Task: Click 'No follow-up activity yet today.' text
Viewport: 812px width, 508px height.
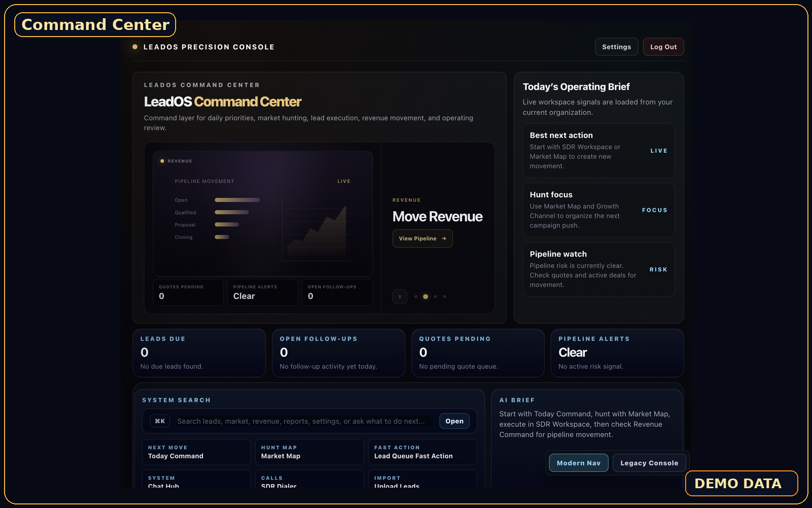Action: point(328,366)
